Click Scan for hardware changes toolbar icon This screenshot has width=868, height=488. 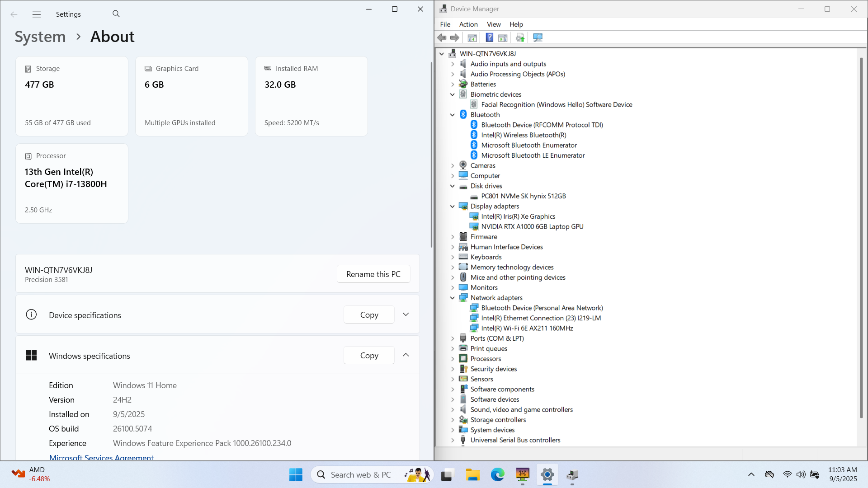coord(538,38)
